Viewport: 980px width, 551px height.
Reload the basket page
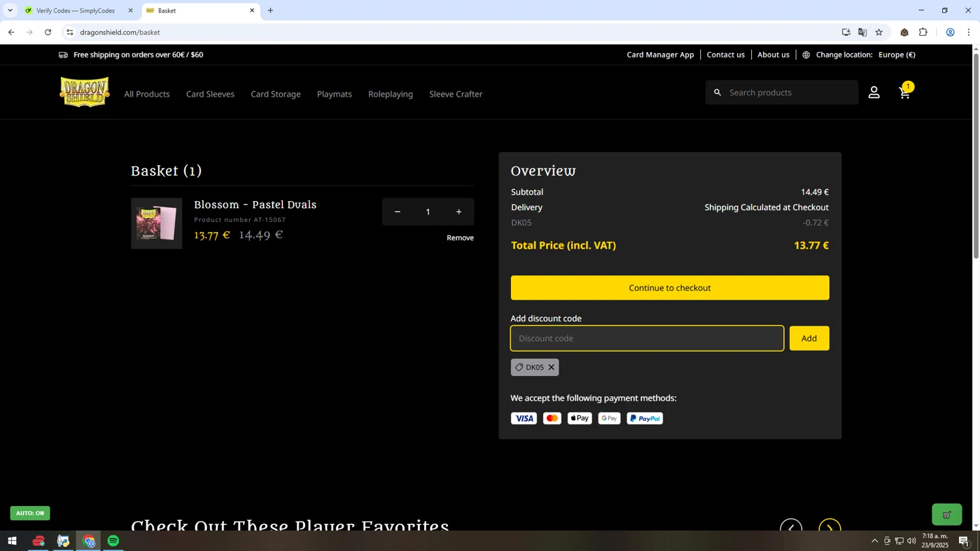point(48,32)
